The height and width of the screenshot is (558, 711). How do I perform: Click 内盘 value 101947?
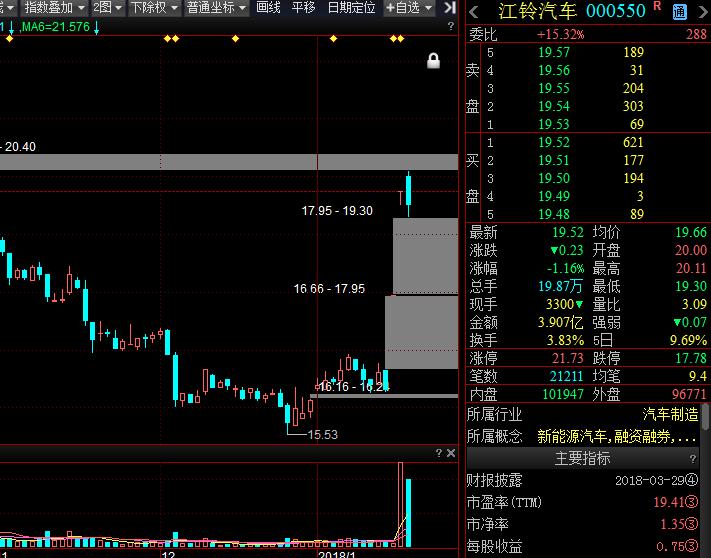[563, 394]
